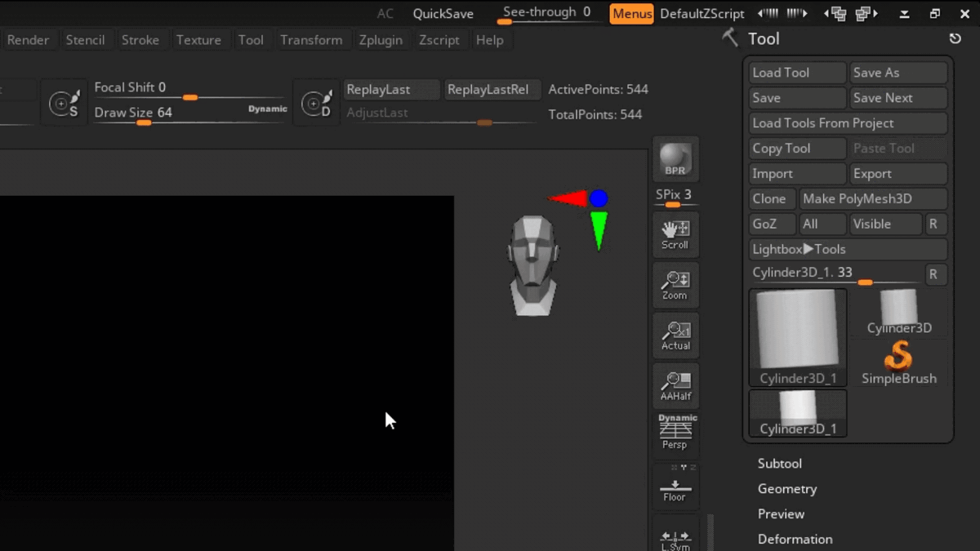Click the BPR render button
The image size is (980, 551).
click(675, 159)
